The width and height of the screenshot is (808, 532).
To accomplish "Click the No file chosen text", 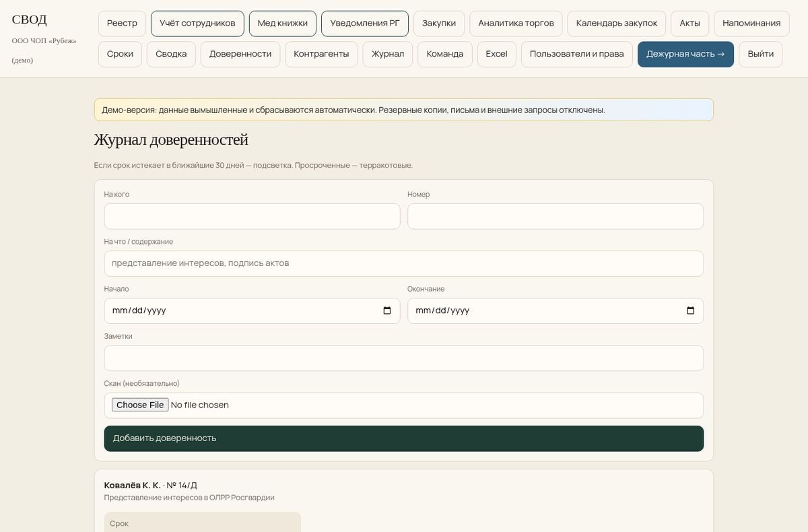I will tap(200, 405).
